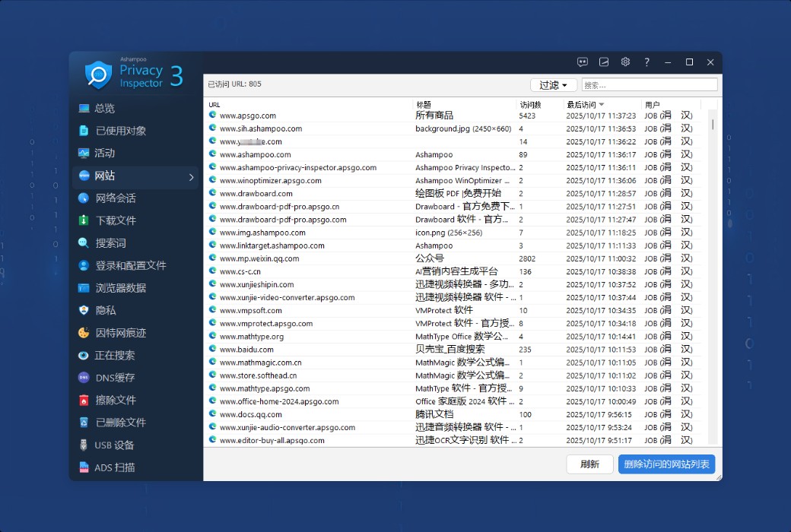Click the 删除访问的网站列表 button
The image size is (791, 532).
coord(666,464)
